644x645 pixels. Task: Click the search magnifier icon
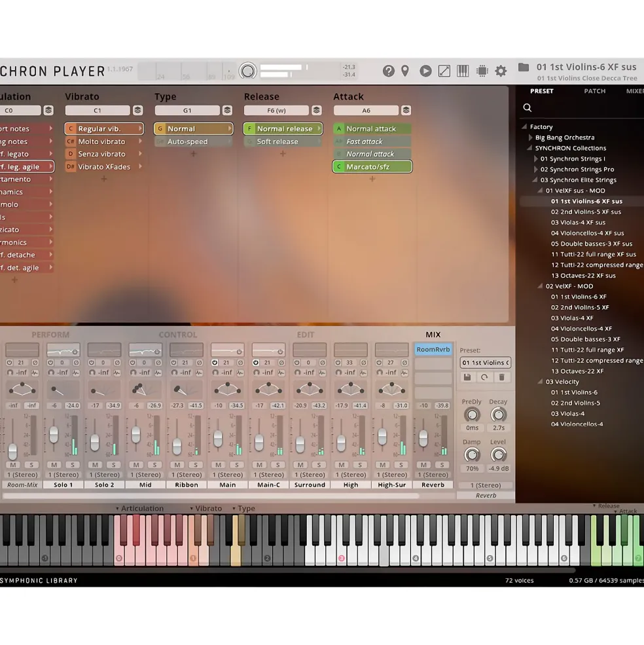click(528, 108)
